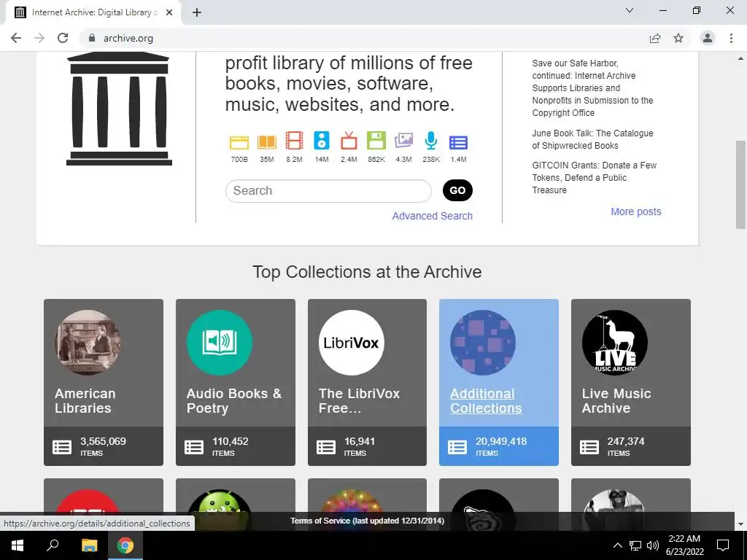Click the Additional Collections circular image
The image size is (747, 560).
(483, 343)
